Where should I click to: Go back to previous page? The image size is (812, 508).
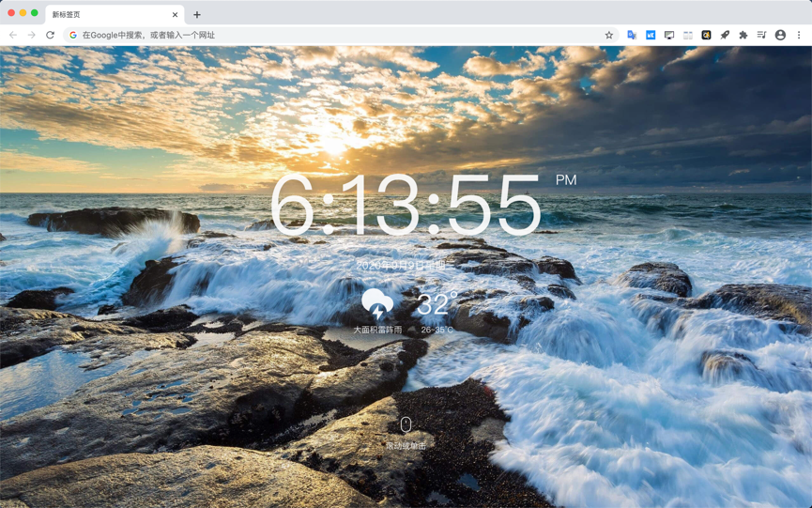tap(13, 36)
